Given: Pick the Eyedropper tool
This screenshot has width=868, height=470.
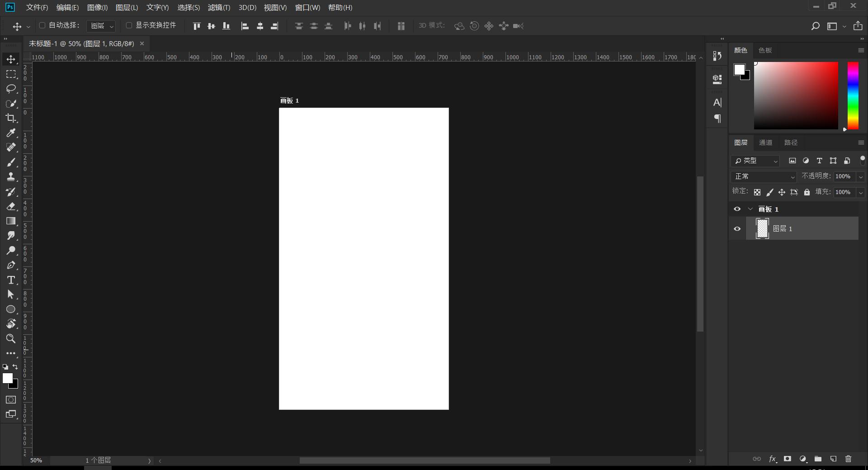Looking at the screenshot, I should [x=11, y=133].
